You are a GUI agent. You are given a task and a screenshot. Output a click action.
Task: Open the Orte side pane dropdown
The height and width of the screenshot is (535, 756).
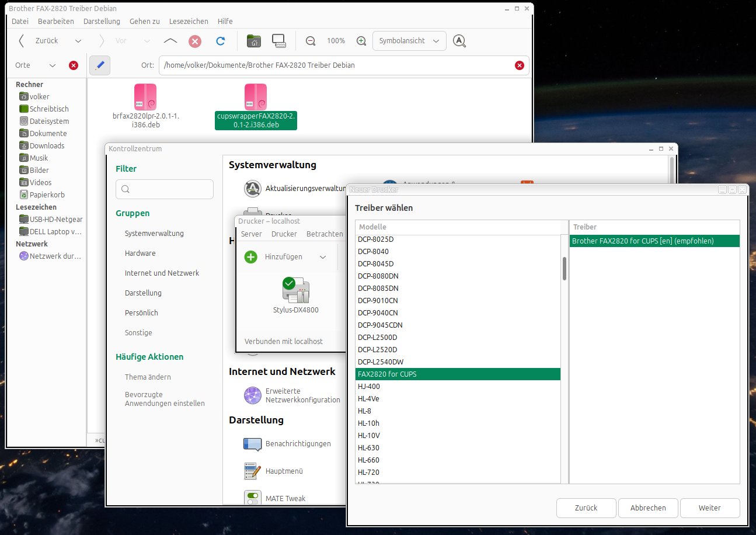click(52, 65)
